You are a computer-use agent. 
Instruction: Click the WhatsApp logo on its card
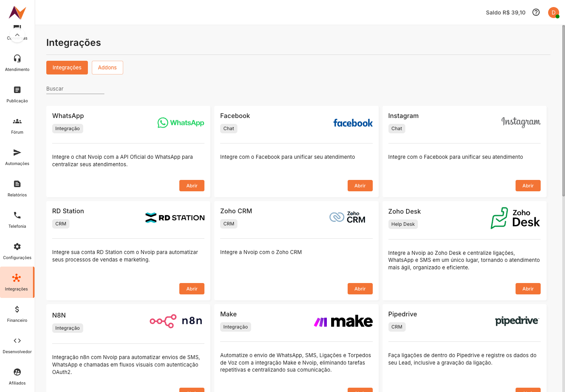(x=181, y=123)
